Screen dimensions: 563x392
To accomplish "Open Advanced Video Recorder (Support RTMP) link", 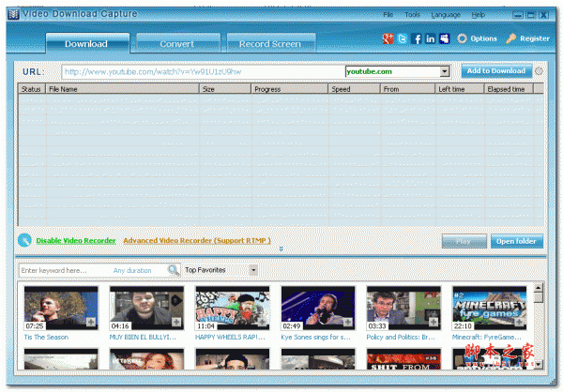I will [197, 240].
